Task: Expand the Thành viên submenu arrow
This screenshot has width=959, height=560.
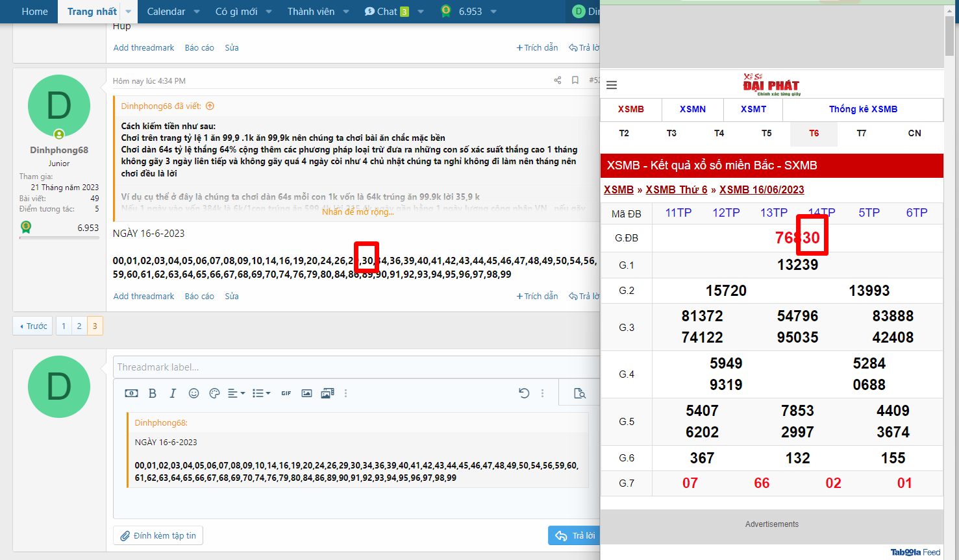Action: [346, 12]
